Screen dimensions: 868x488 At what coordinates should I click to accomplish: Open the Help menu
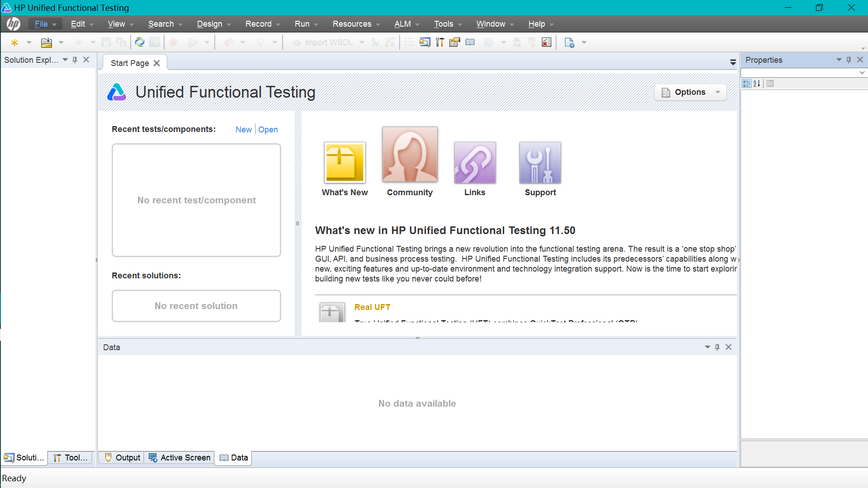click(x=541, y=24)
